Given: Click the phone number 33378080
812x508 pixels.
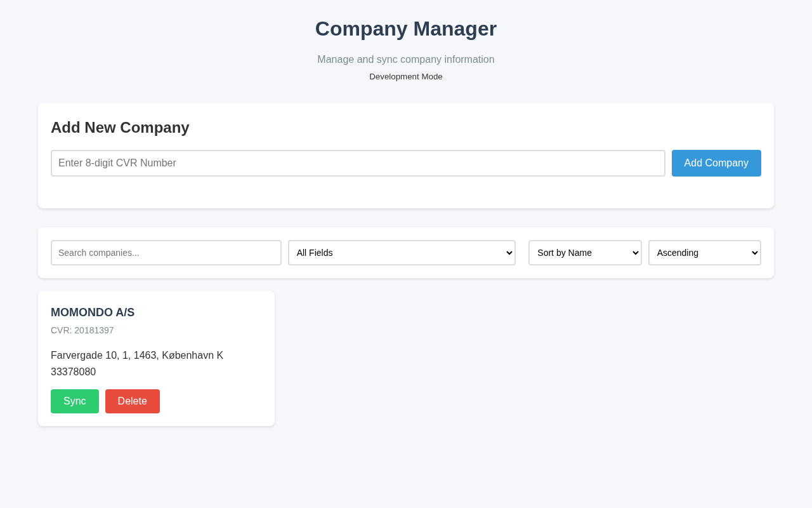Looking at the screenshot, I should point(74,372).
